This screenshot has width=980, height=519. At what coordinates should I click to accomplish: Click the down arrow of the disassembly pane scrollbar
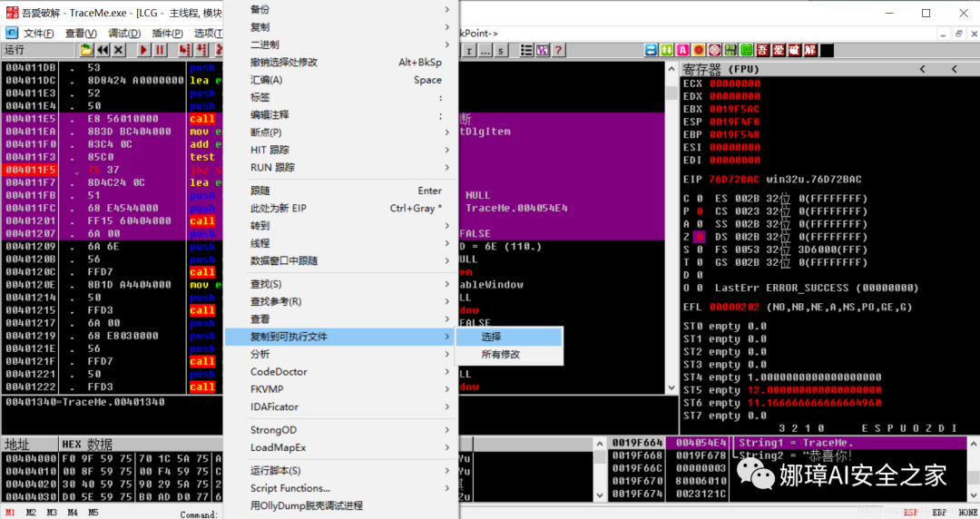671,387
